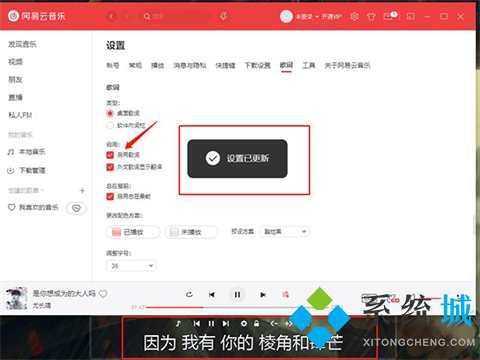Like the current song with heart icon
This screenshot has height=360, width=480.
pyautogui.click(x=103, y=294)
